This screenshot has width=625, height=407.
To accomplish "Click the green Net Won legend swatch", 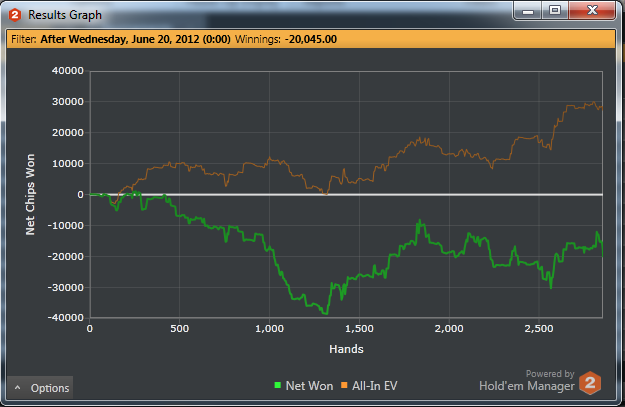I will pos(278,385).
